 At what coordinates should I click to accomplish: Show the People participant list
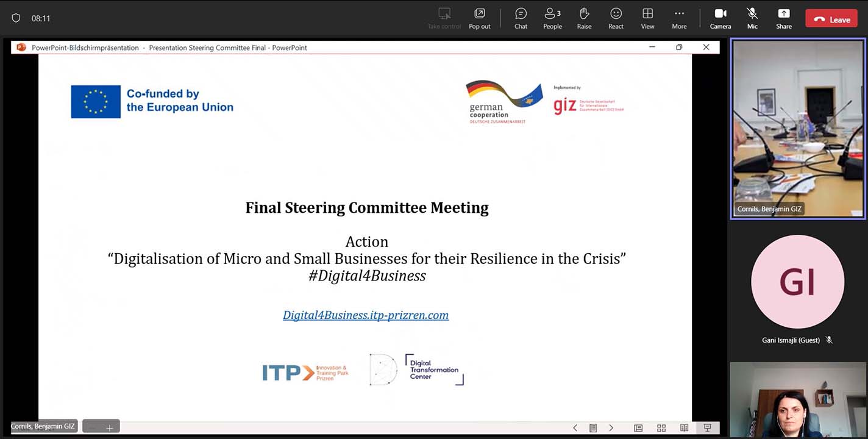[553, 18]
